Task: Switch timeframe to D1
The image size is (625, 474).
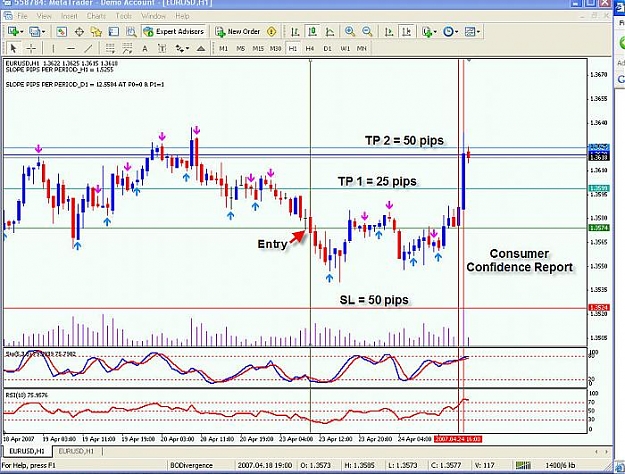Action: [x=327, y=49]
